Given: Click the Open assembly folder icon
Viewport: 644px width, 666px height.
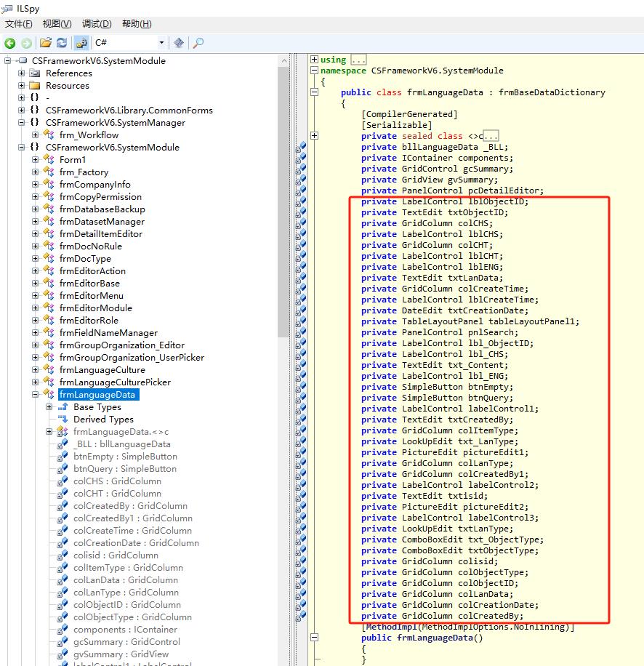Looking at the screenshot, I should pyautogui.click(x=45, y=42).
